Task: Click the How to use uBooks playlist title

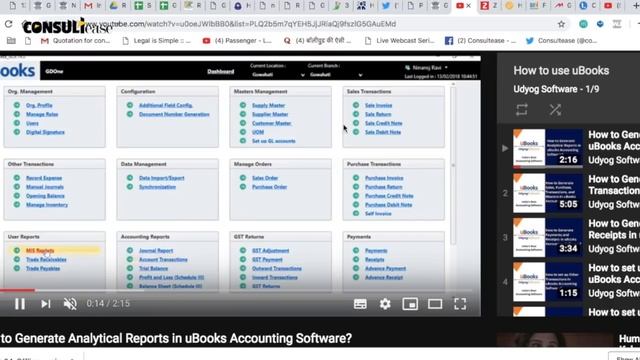Action: 561,71
